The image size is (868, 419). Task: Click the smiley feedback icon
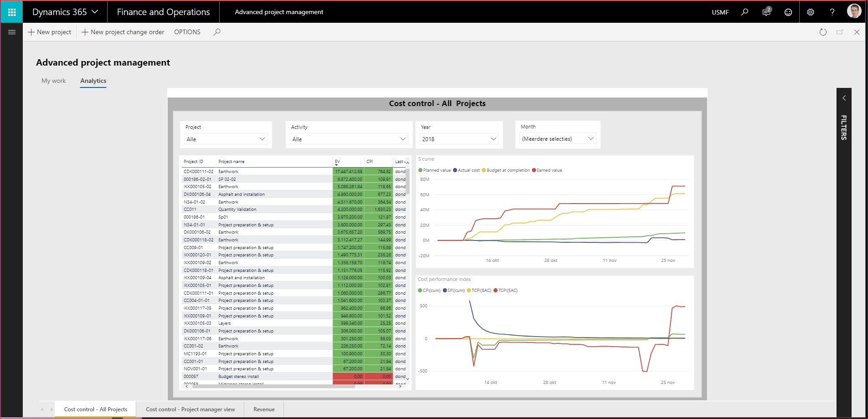[788, 12]
